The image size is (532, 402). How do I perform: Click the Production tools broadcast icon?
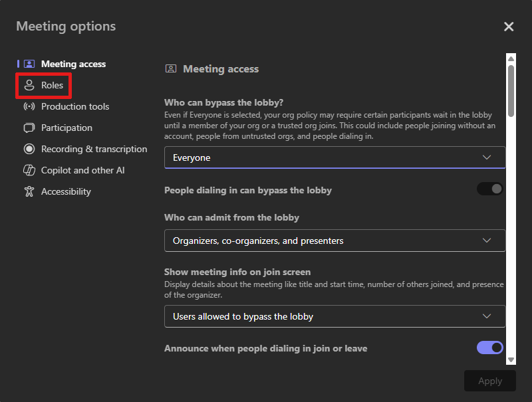point(29,106)
